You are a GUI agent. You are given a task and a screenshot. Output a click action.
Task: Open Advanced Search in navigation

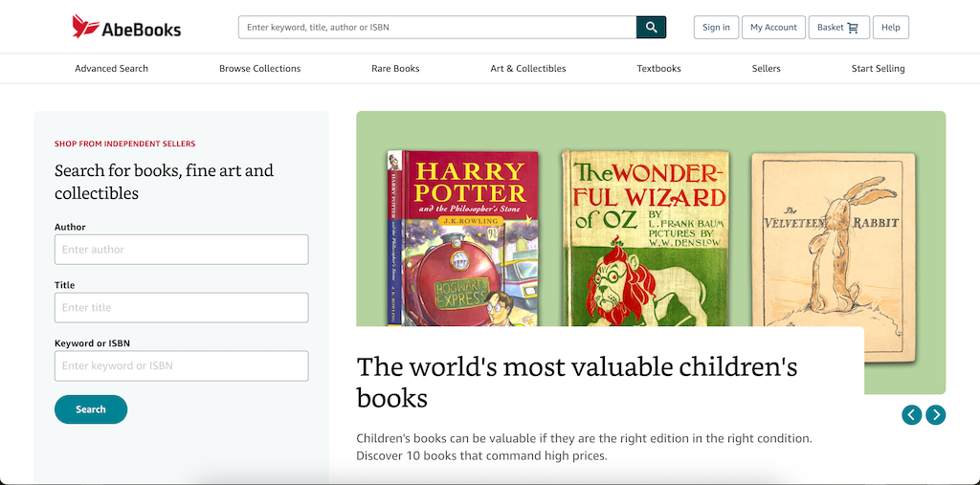(112, 69)
